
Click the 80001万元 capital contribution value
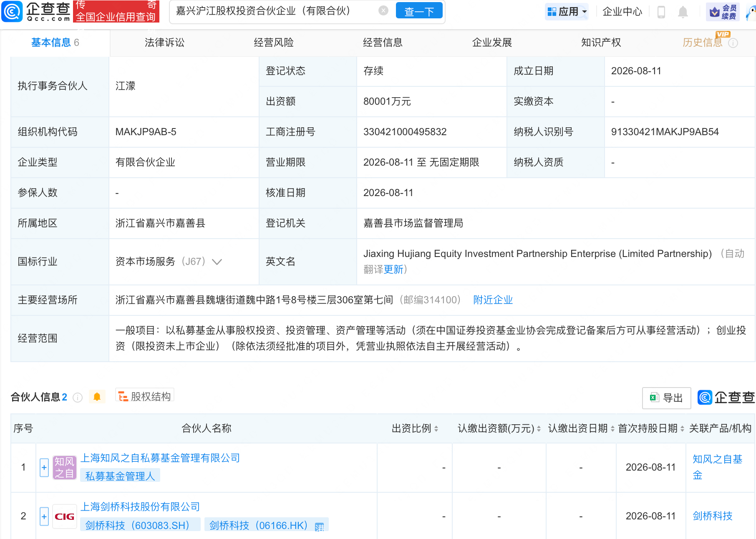point(387,101)
